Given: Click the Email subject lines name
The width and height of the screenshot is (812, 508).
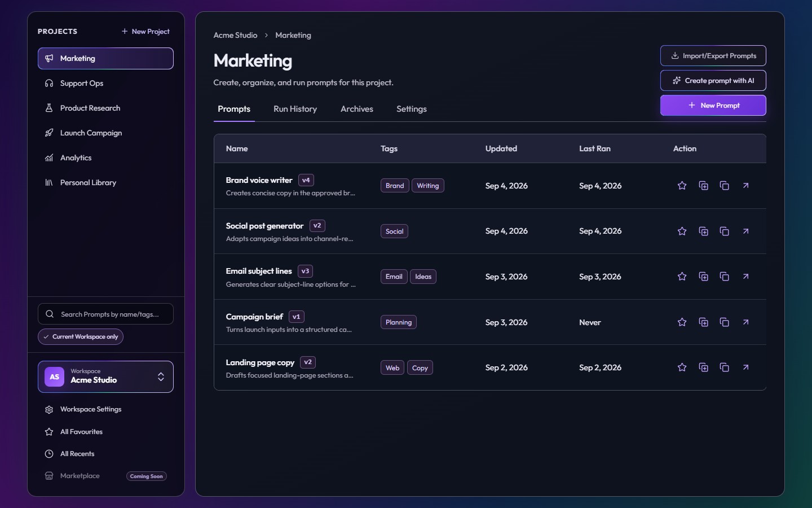Looking at the screenshot, I should [x=259, y=271].
